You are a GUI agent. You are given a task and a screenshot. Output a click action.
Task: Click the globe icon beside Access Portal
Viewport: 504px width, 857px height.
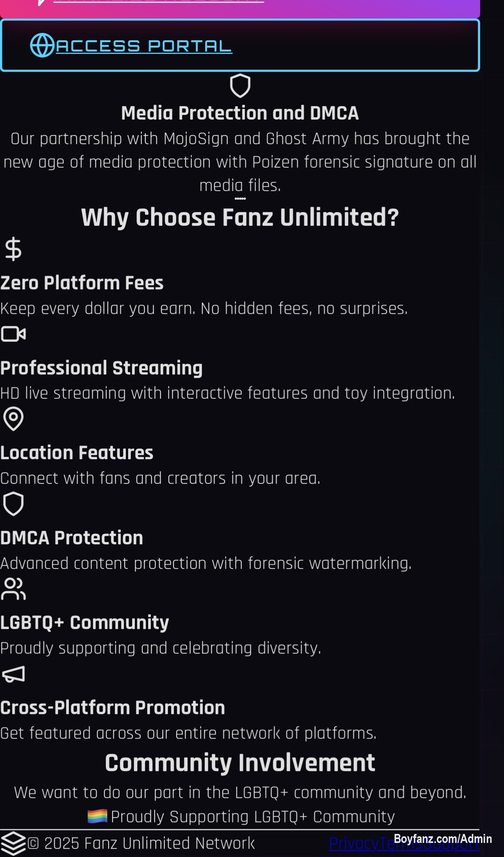point(42,45)
